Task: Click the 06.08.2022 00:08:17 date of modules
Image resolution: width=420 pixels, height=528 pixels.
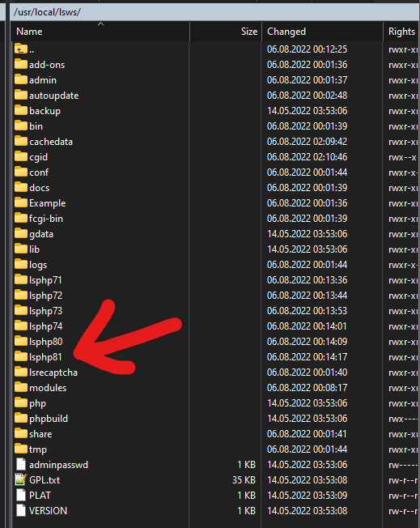Action: (307, 388)
